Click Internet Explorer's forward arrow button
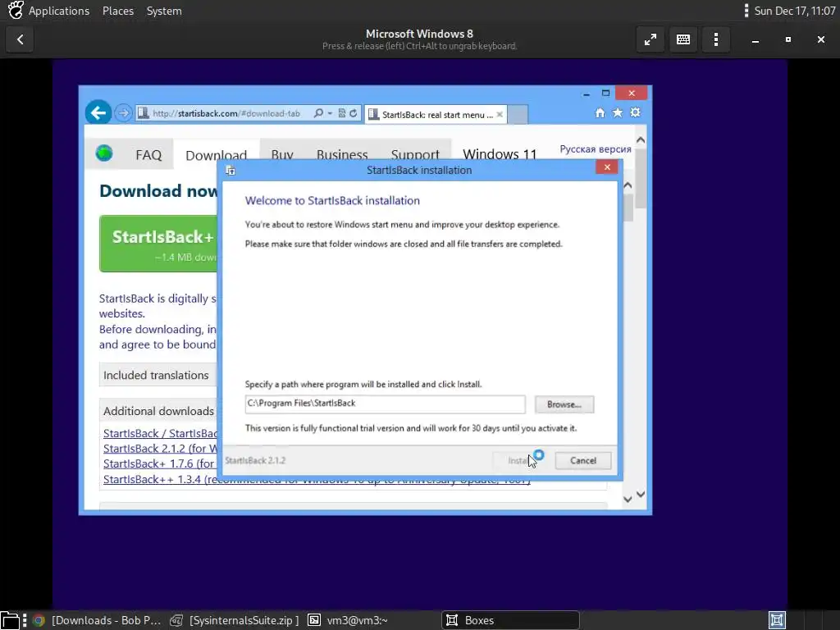Screen dimensions: 840x630 pyautogui.click(x=123, y=113)
